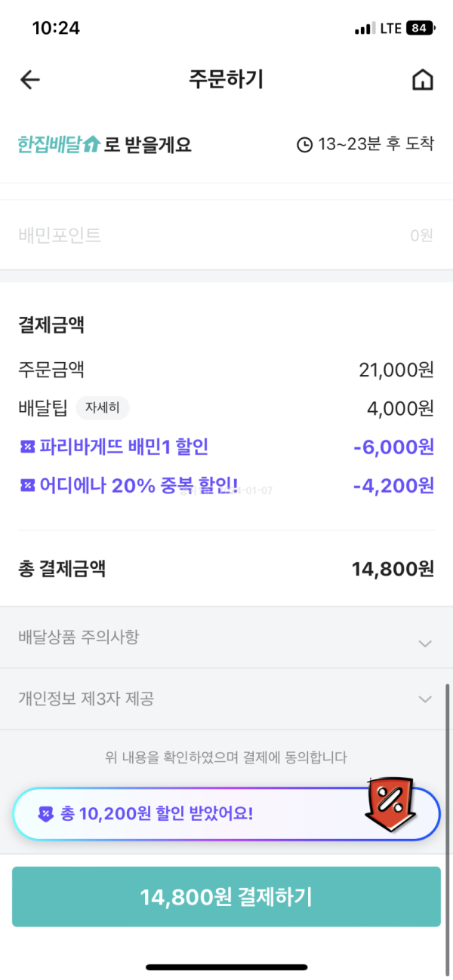The height and width of the screenshot is (980, 453).
Task: Tap coupon icon beside 파리바게뜨 배민1 할인
Action: click(x=26, y=447)
